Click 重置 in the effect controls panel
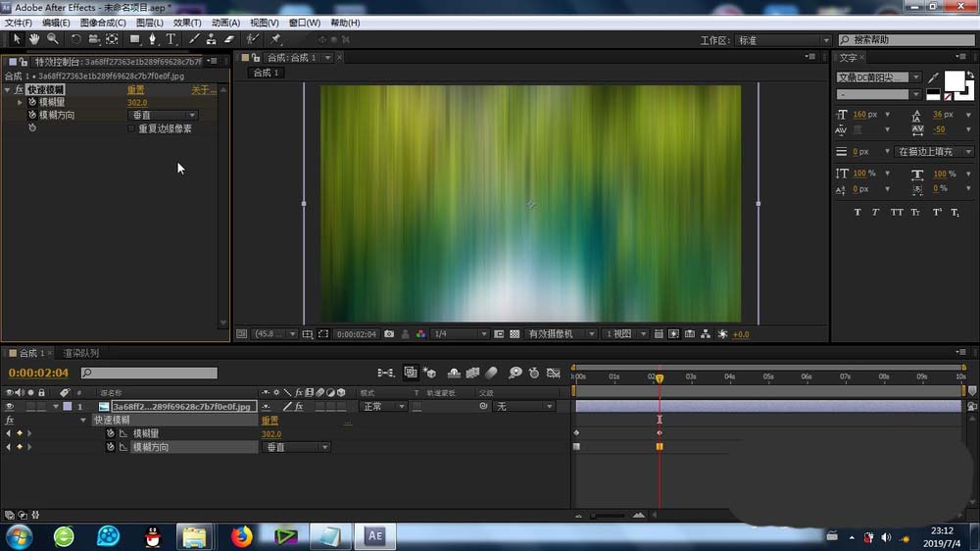The image size is (980, 551). coord(136,89)
